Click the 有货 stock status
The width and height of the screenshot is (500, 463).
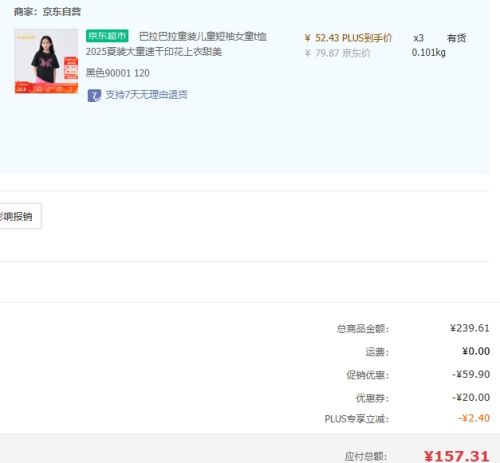[456, 38]
